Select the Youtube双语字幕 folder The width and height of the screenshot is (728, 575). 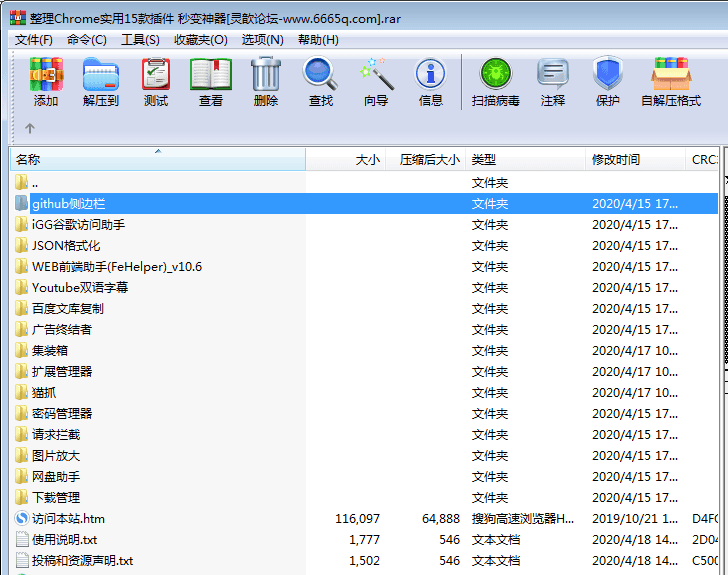click(x=80, y=288)
